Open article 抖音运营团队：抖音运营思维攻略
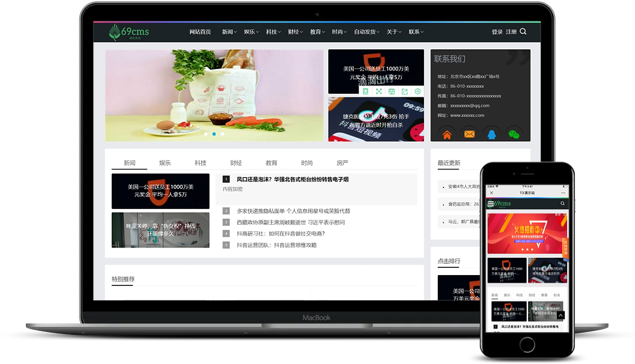Viewport: 635px width, 364px height. (277, 244)
